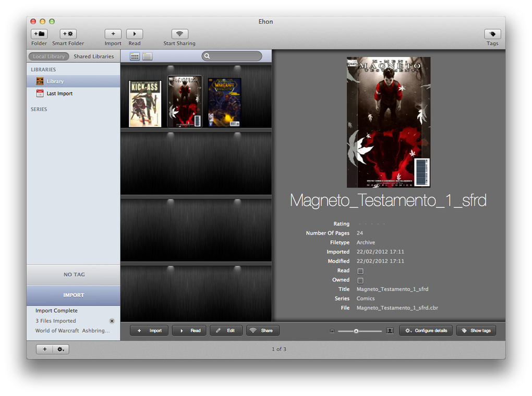Open the gear action menu at bottom left
This screenshot has width=532, height=396.
61,349
